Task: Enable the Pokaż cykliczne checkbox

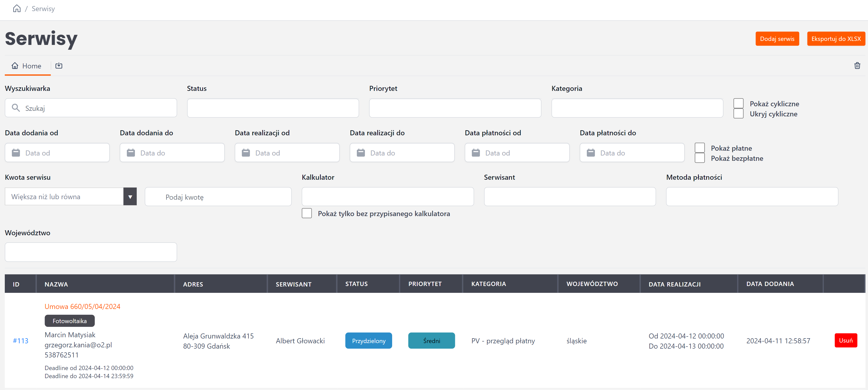Action: [x=738, y=103]
